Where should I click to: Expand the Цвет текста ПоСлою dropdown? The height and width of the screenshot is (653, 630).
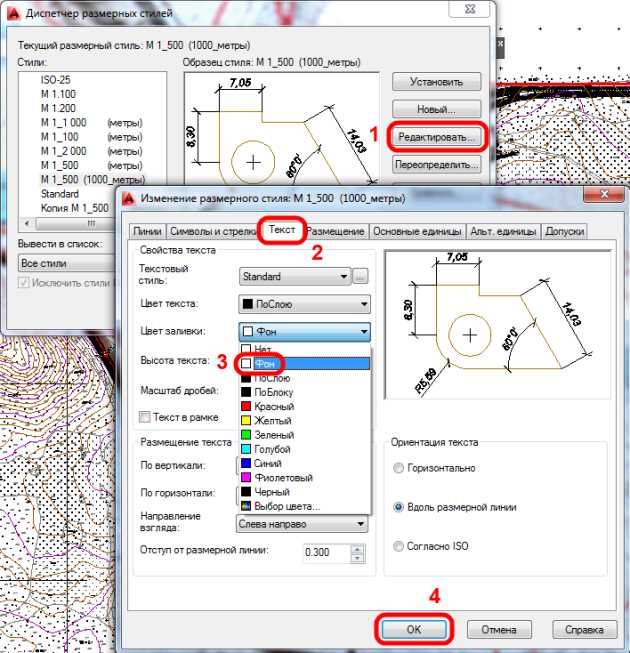(304, 304)
